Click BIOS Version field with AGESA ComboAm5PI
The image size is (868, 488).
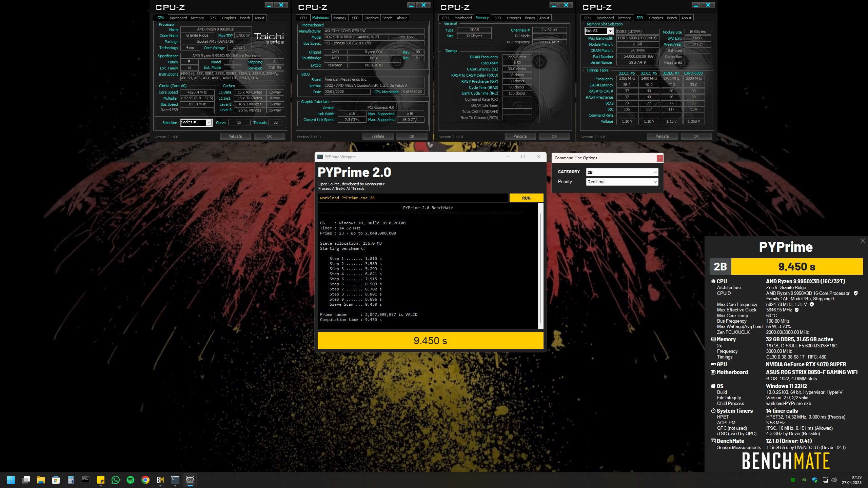coord(374,85)
